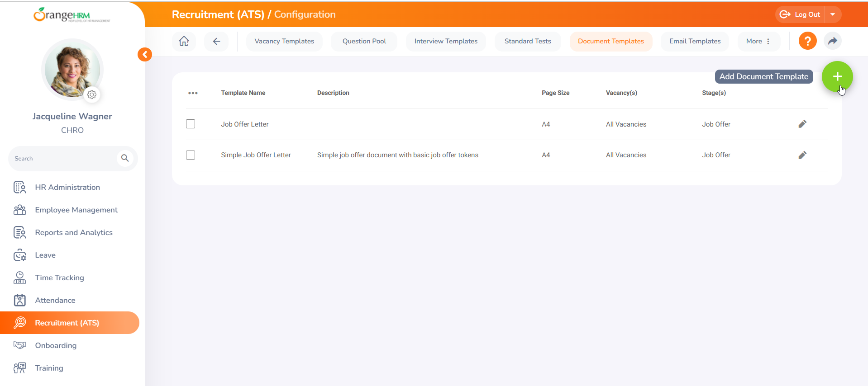Open Onboarding menu label
The width and height of the screenshot is (868, 386).
click(x=56, y=345)
